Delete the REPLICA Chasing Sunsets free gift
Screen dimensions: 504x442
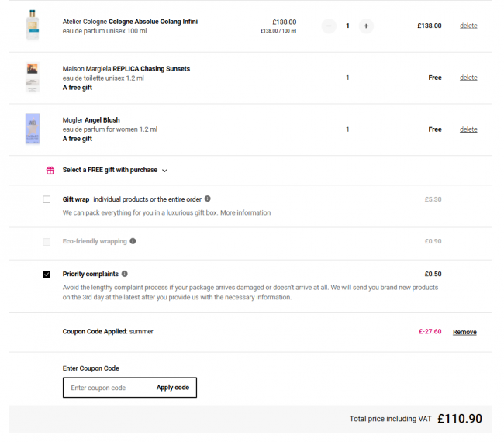(x=468, y=78)
